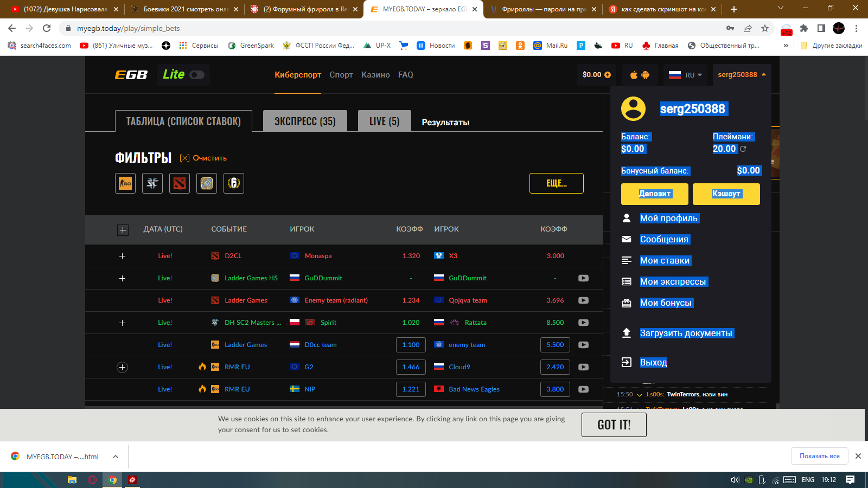Click the volume icon in the system tray
868x488 pixels.
(735, 480)
